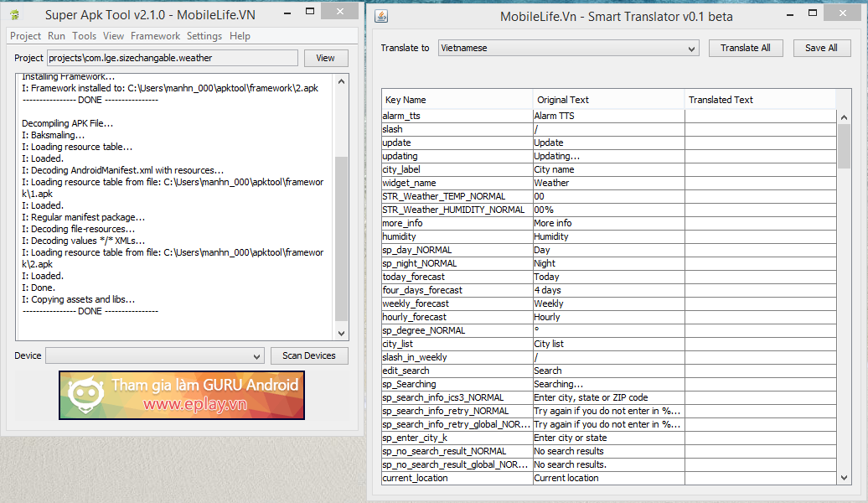Click the Project path text field
Screen dimensions: 868x503
click(172, 58)
